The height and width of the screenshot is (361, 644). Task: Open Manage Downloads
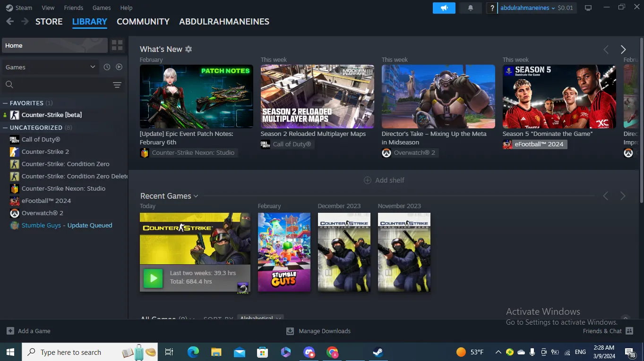tap(318, 331)
